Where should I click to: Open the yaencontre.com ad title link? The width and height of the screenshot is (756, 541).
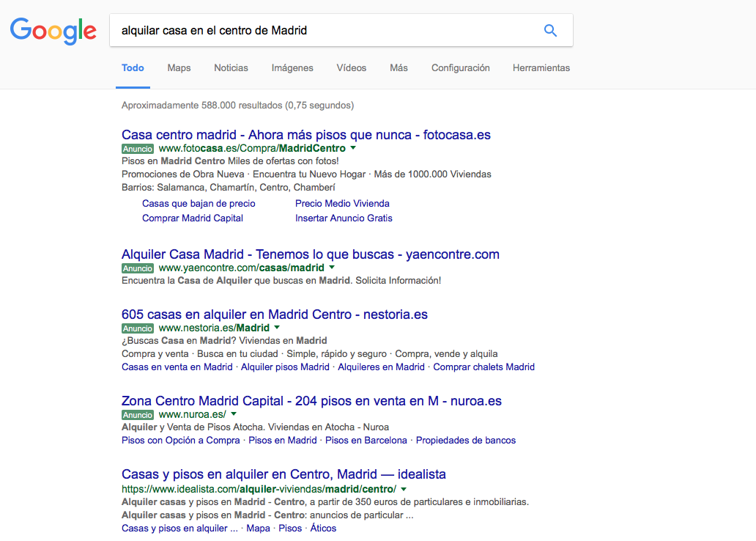pos(311,254)
